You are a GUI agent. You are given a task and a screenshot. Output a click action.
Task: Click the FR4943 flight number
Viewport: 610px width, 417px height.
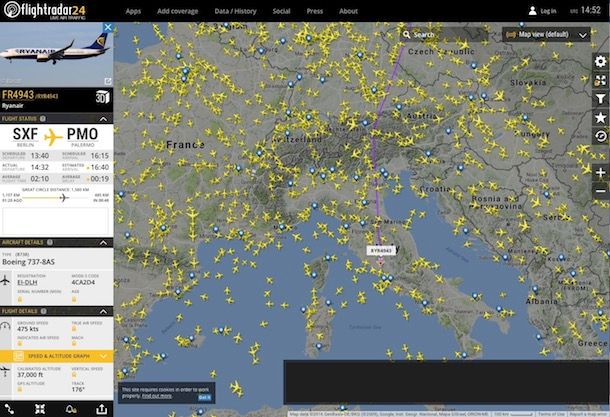pyautogui.click(x=18, y=95)
